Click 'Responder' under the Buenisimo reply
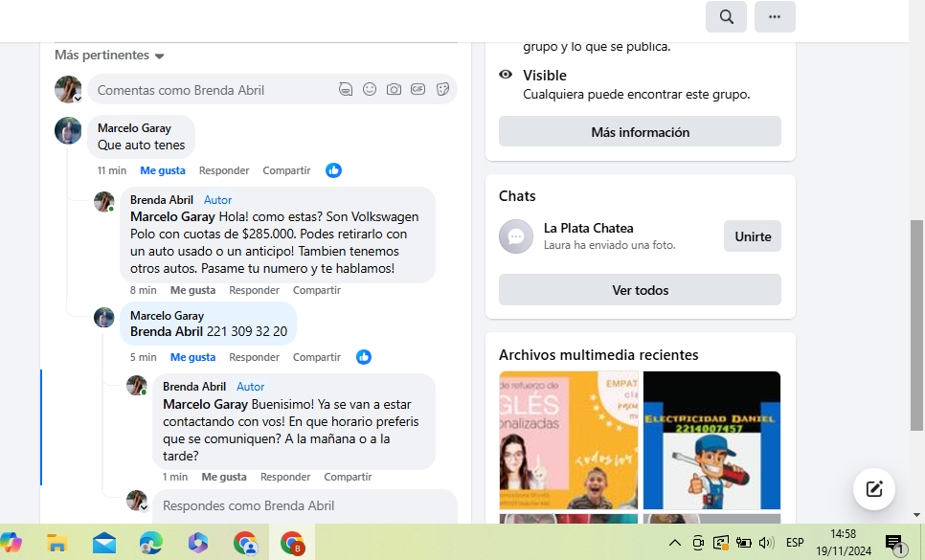The width and height of the screenshot is (925, 560). pyautogui.click(x=285, y=477)
